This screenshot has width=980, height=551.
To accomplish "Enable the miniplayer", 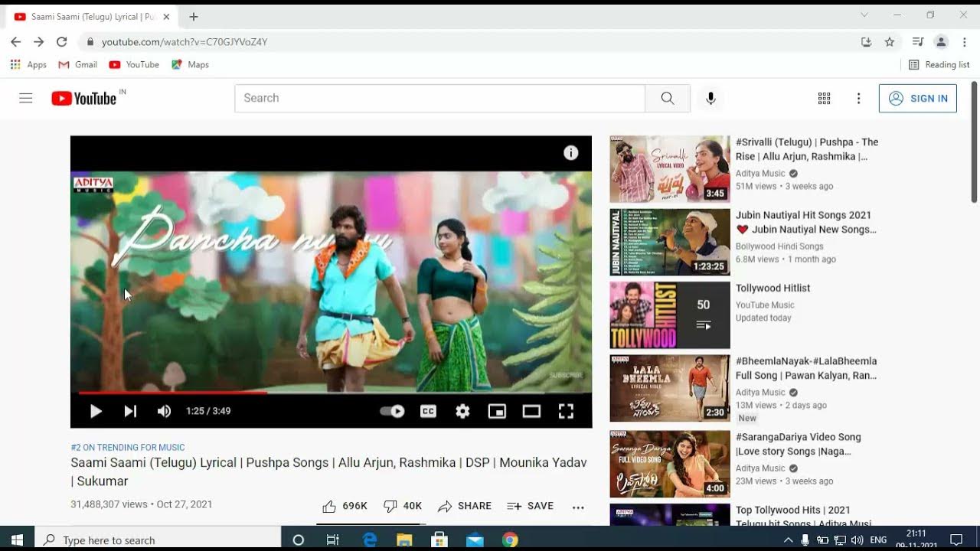I will click(x=497, y=411).
